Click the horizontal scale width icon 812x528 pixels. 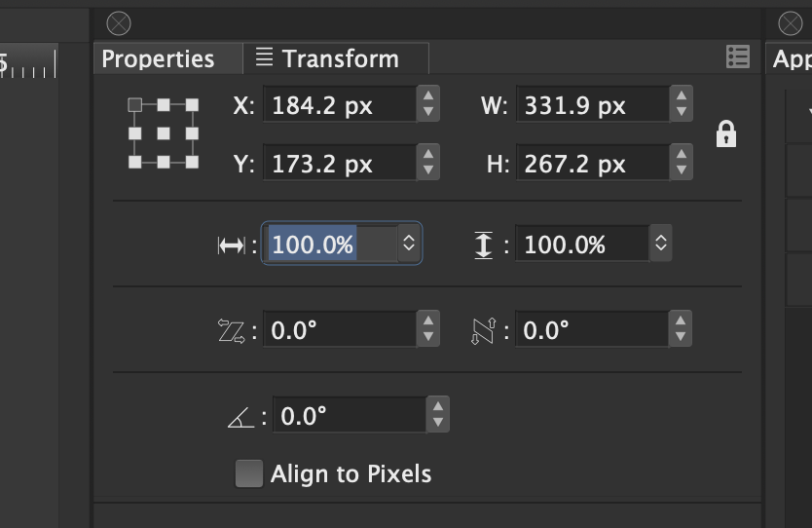(231, 245)
